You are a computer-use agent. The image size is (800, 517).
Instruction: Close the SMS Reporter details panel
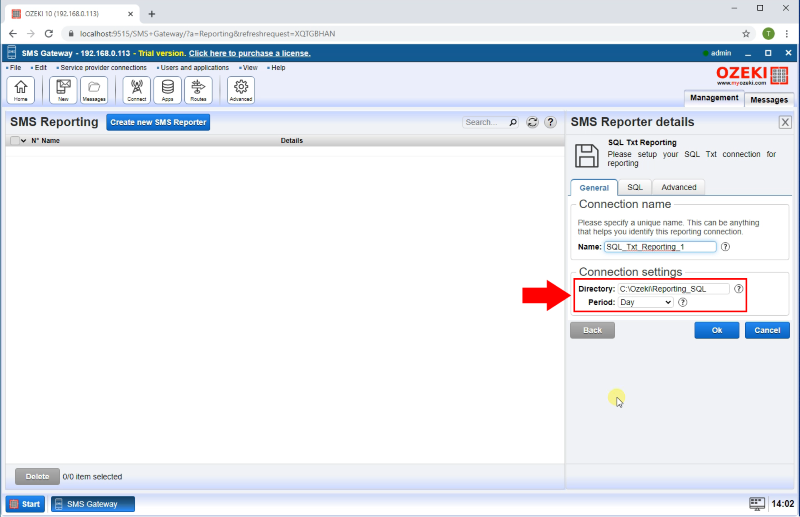[x=785, y=122]
